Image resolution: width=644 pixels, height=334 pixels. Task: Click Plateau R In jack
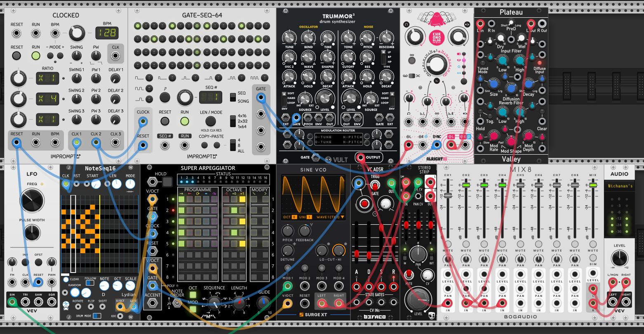pyautogui.click(x=491, y=23)
